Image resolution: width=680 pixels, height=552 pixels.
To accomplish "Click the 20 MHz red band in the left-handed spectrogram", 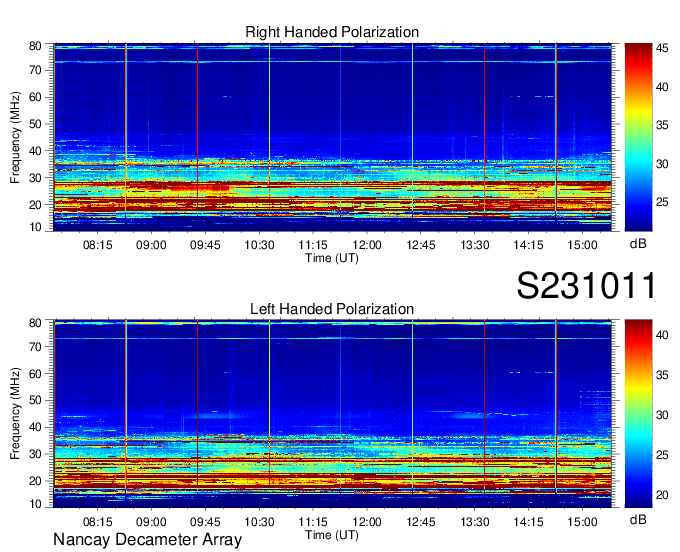I will [x=332, y=479].
